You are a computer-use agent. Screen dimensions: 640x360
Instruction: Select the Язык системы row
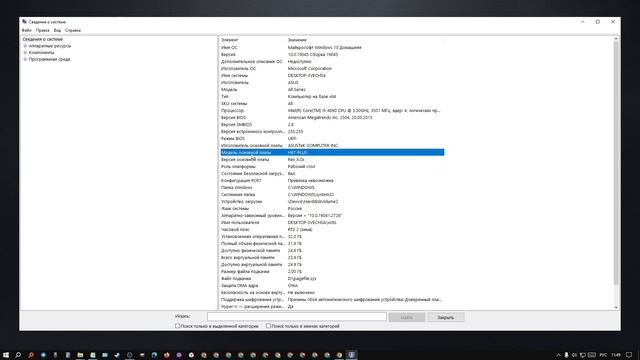(x=332, y=209)
